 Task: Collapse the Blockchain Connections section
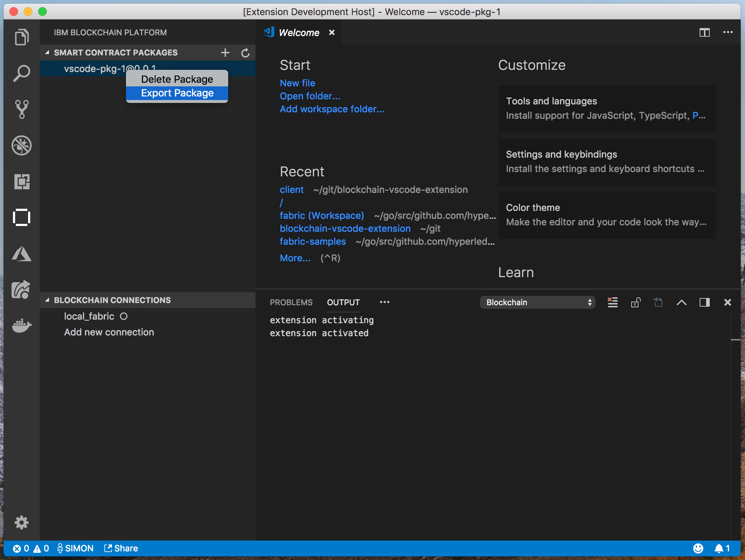47,300
